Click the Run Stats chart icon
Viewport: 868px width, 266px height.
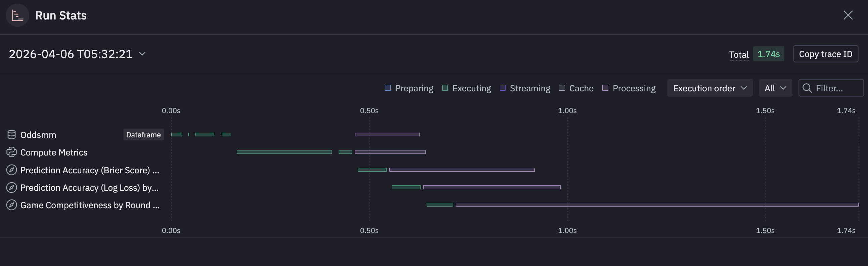pyautogui.click(x=17, y=15)
